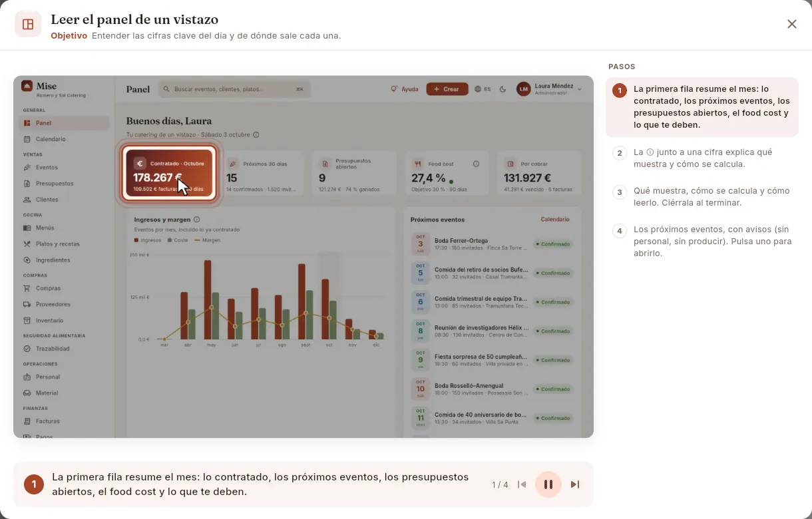The width and height of the screenshot is (812, 519).
Task: Click the Calendario sidebar icon in the preview
Action: click(x=27, y=139)
